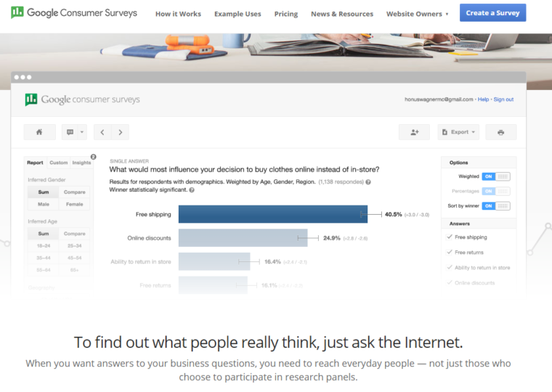Click the 24.9% value
Image resolution: width=552 pixels, height=392 pixels.
(332, 238)
